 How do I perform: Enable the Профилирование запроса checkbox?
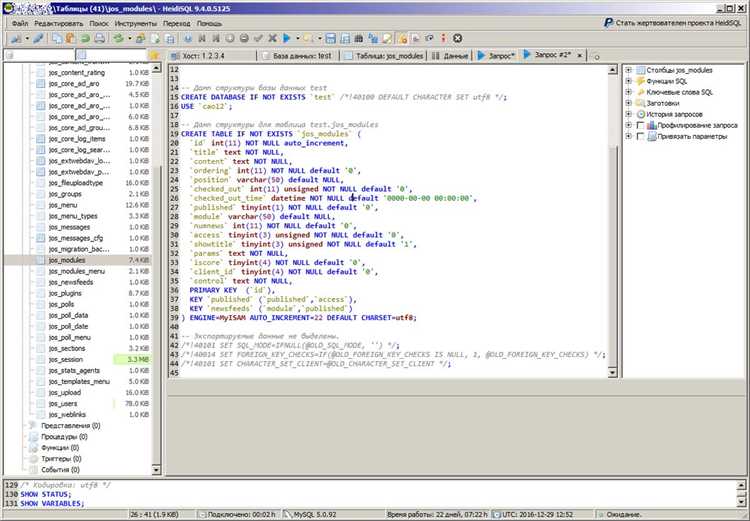640,126
